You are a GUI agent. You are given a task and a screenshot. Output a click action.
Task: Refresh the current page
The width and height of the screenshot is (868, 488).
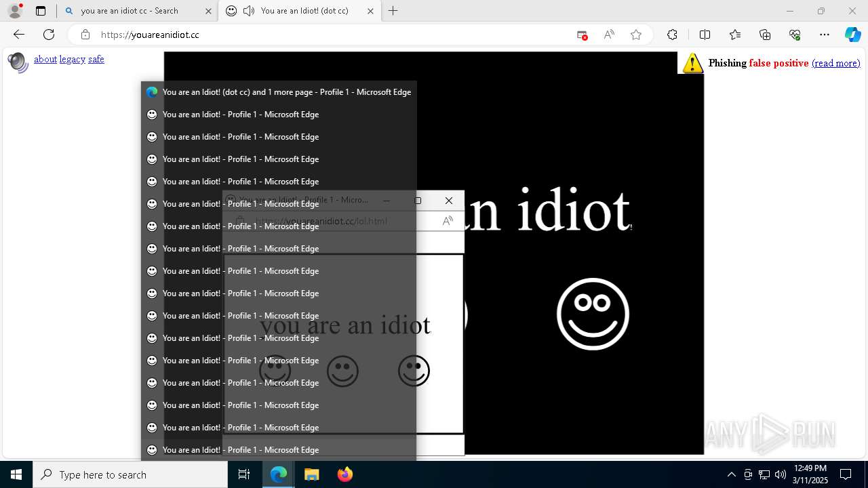(x=49, y=35)
